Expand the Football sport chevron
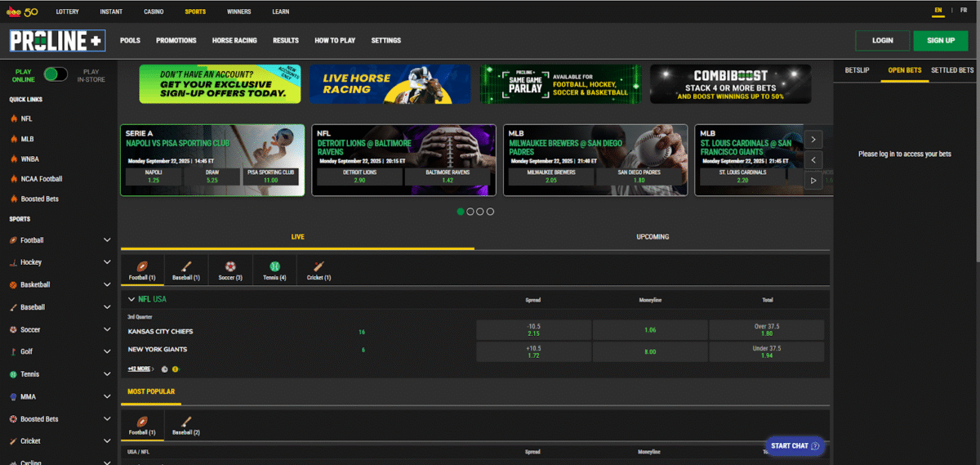This screenshot has height=465, width=980. pyautogui.click(x=107, y=240)
